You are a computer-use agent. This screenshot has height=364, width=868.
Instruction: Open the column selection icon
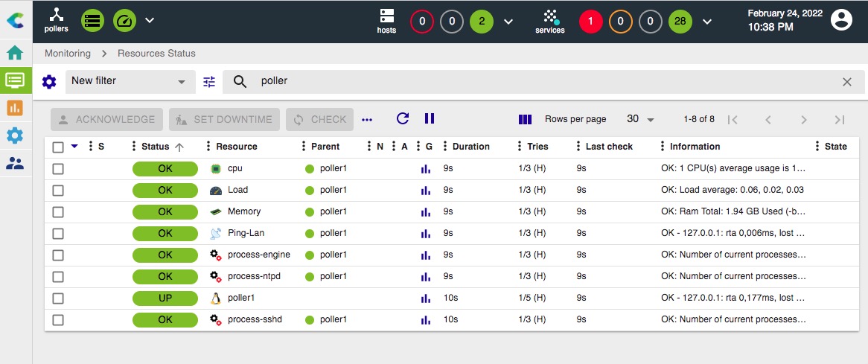tap(525, 119)
